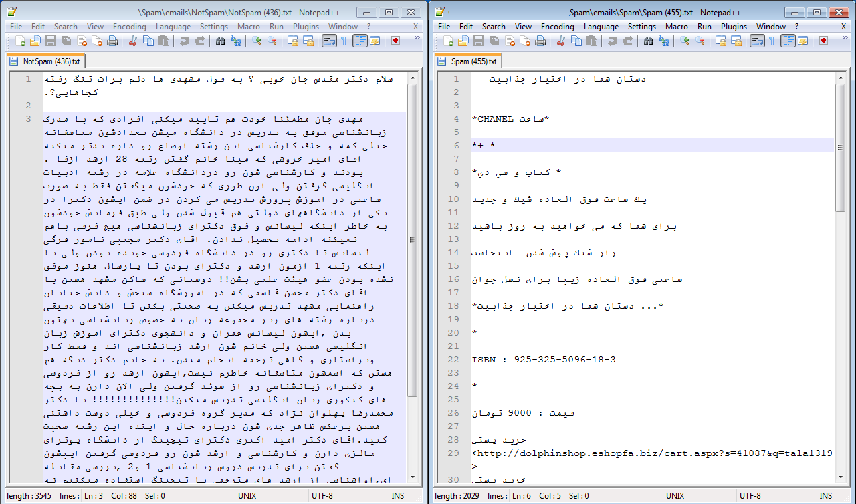Screen dimensions: 856x504
Task: Click Print icon in Spam (455) window
Action: click(540, 41)
